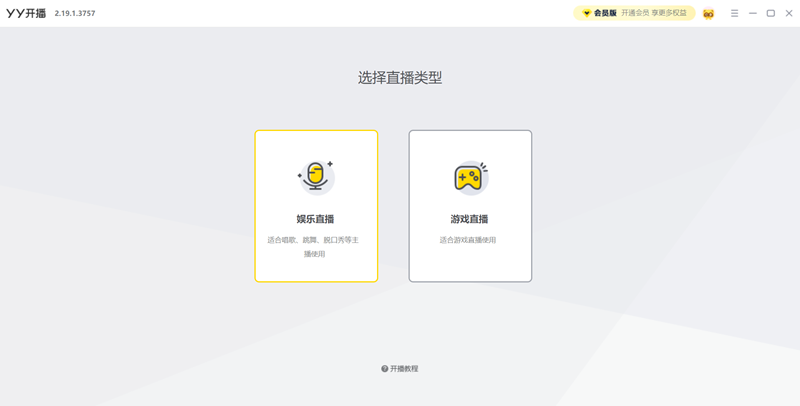Viewport: 800px width, 406px height.
Task: Open the user avatar profile
Action: (708, 13)
